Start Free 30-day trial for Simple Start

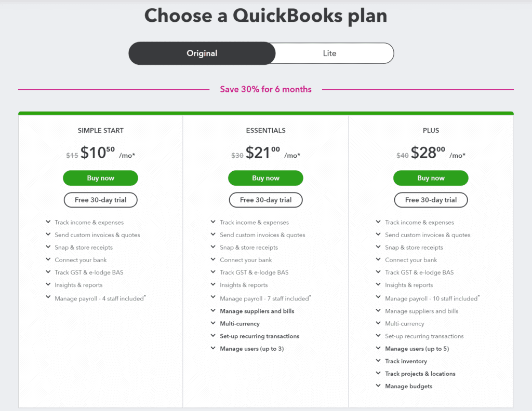click(x=100, y=200)
